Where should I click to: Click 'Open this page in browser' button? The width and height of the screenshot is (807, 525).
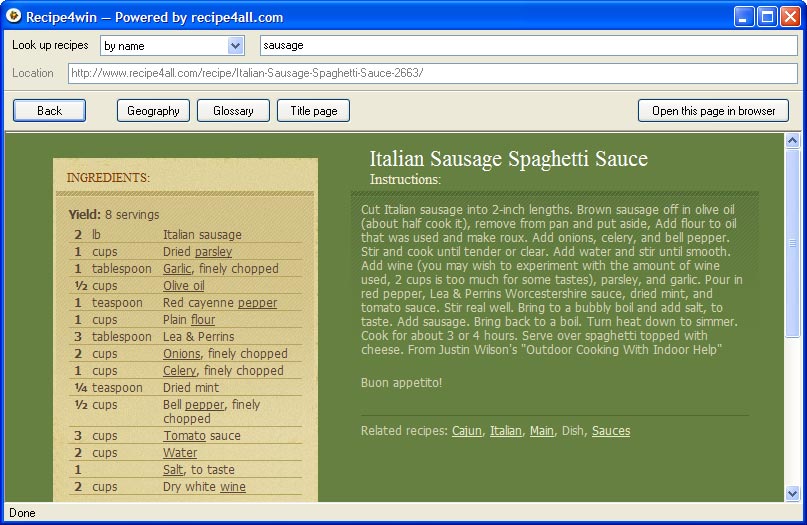tap(713, 111)
